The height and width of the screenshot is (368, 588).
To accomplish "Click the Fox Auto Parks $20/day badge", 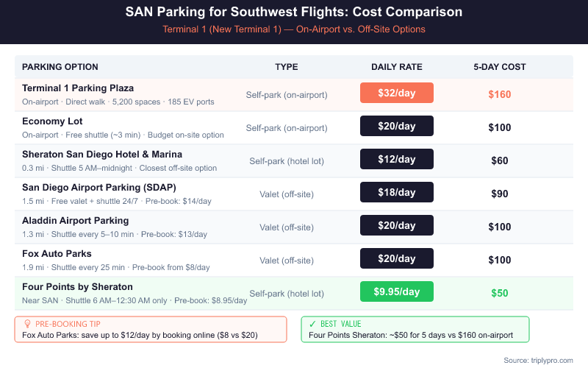I will click(x=397, y=258).
